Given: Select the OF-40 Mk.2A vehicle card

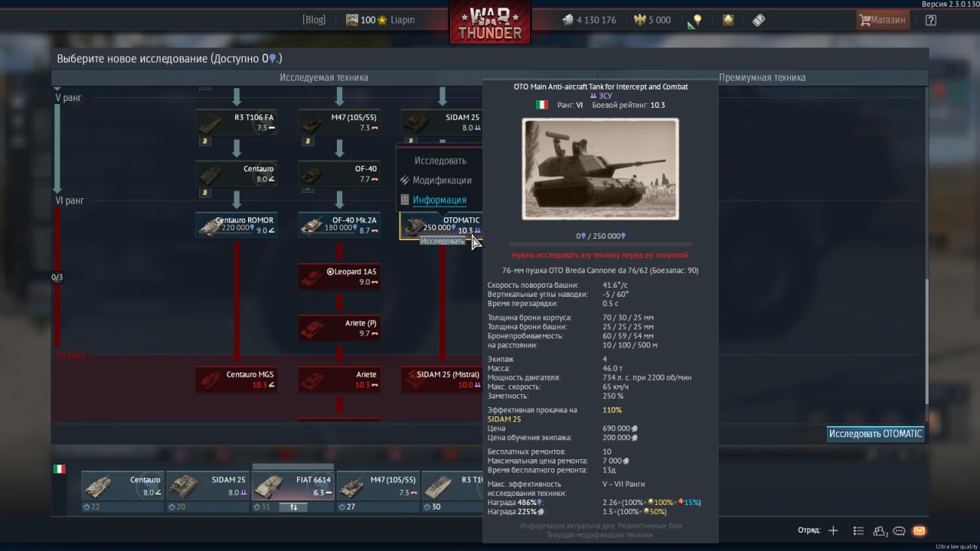Looking at the screenshot, I should 339,225.
